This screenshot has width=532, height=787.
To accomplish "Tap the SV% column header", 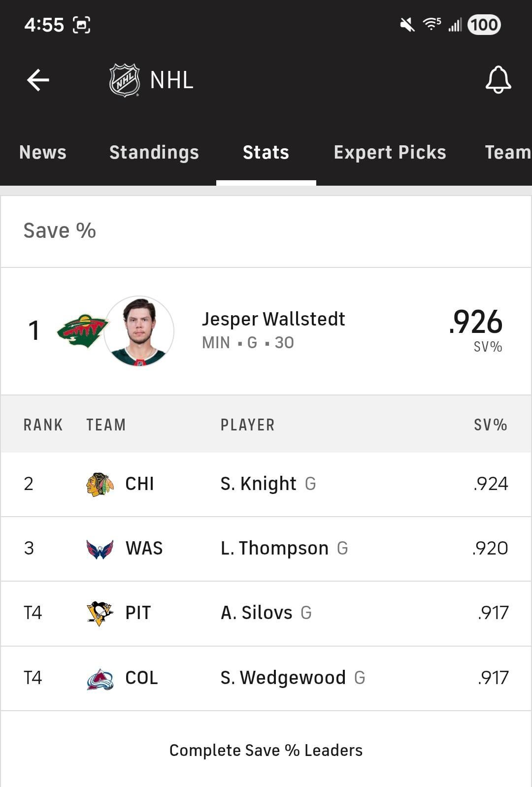I will coord(490,425).
